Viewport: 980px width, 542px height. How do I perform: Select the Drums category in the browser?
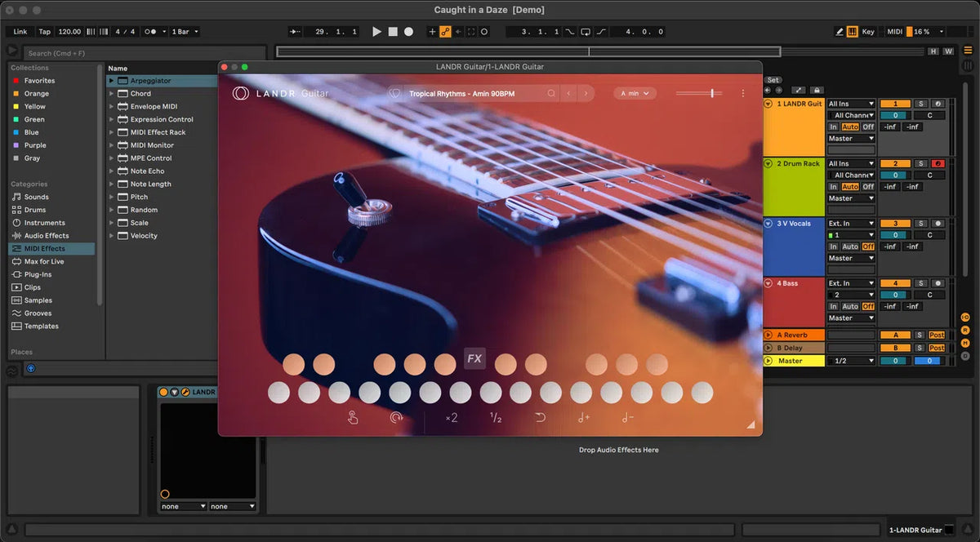[x=37, y=209]
